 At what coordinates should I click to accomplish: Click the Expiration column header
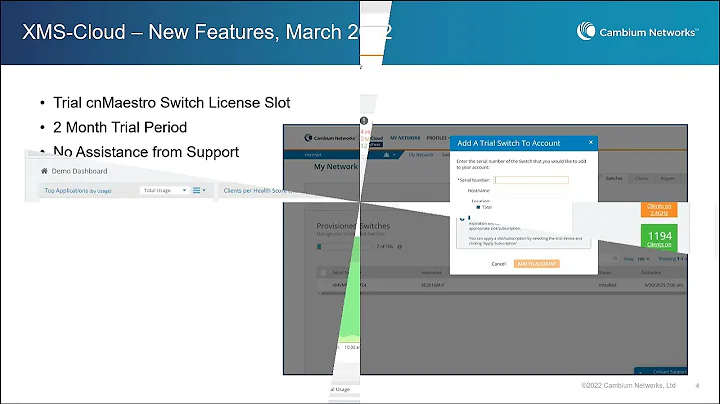[651, 273]
